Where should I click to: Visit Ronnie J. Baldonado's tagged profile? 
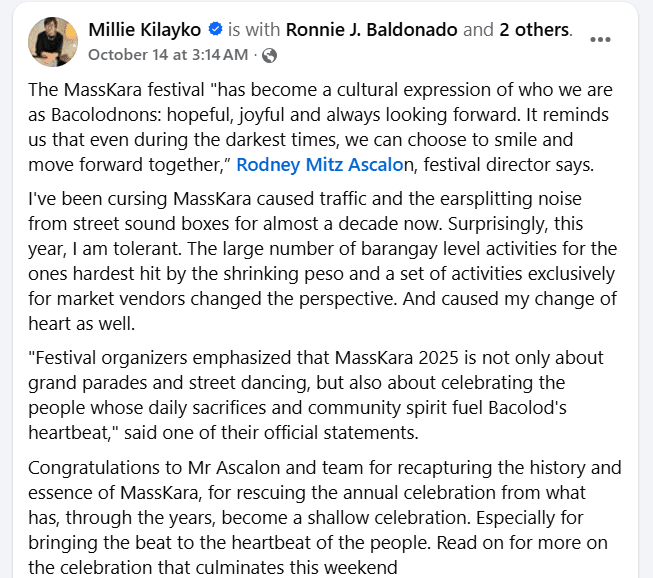click(374, 30)
